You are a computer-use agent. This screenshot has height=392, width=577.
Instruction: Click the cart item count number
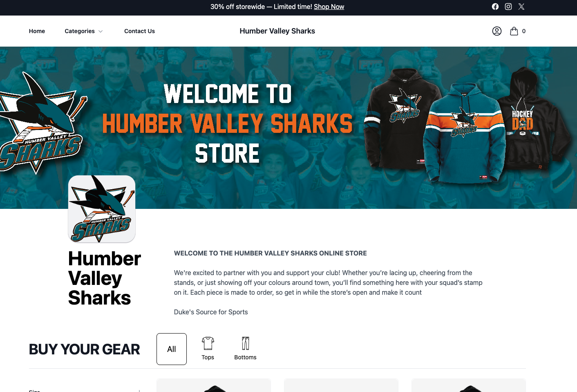coord(524,31)
